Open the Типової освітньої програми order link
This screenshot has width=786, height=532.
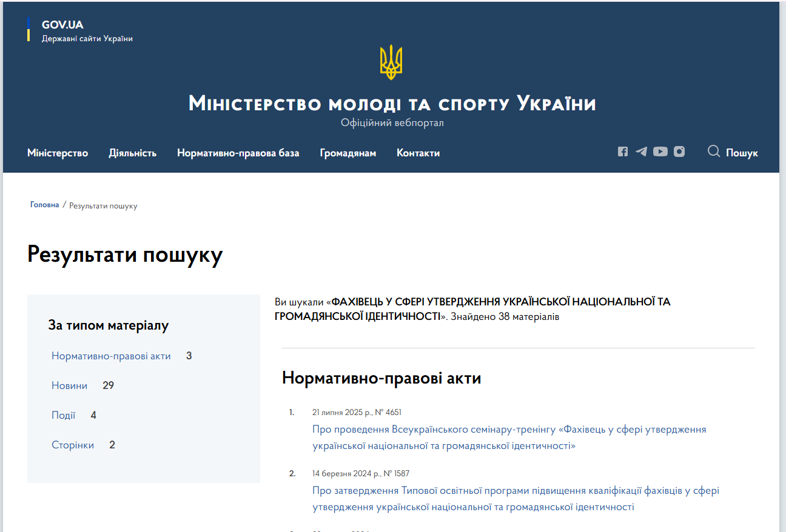516,499
